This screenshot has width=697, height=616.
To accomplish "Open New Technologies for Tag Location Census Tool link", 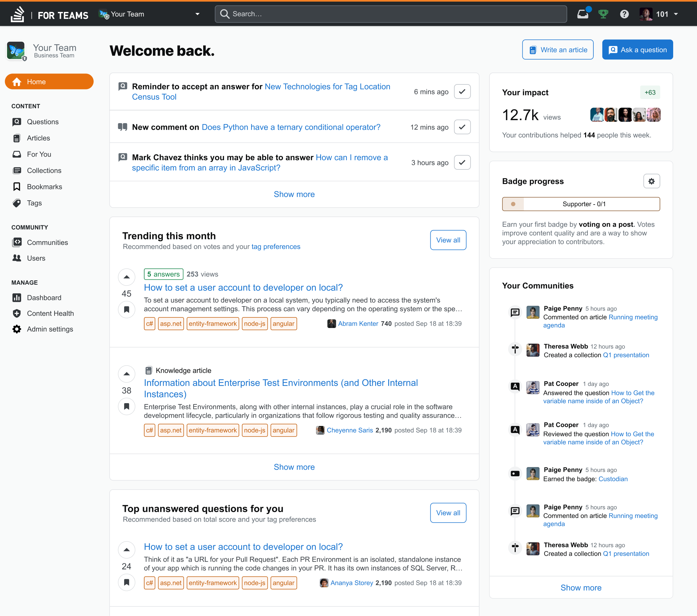I will (261, 92).
